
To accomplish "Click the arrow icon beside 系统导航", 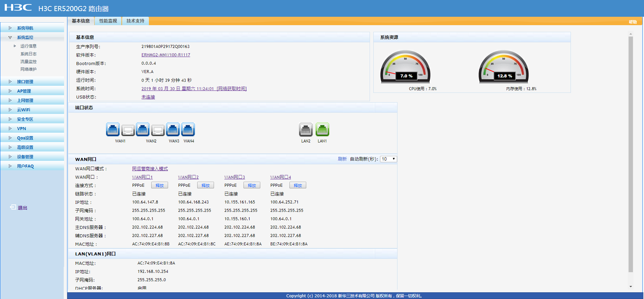I will (x=10, y=28).
